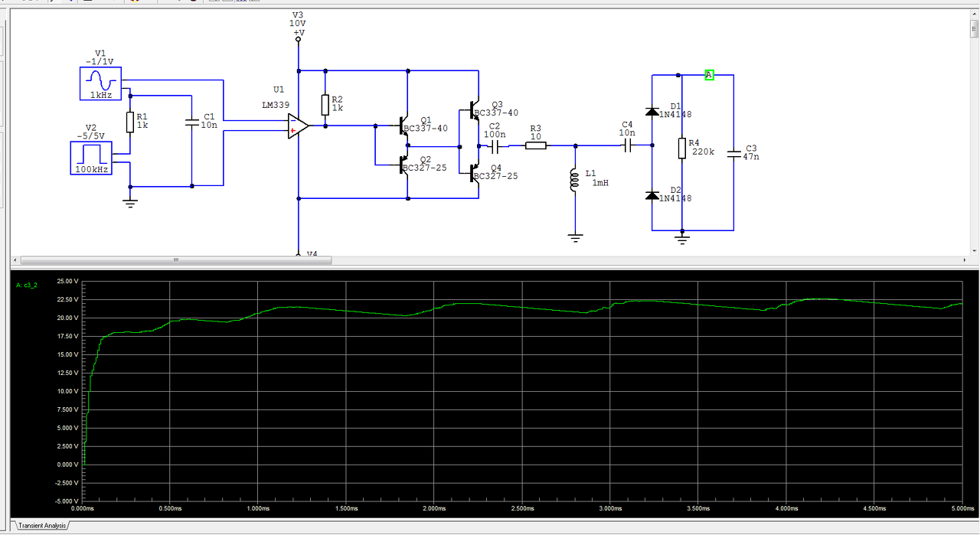The width and height of the screenshot is (980, 535).
Task: Click the '1kHz' label under V1
Action: [x=101, y=94]
